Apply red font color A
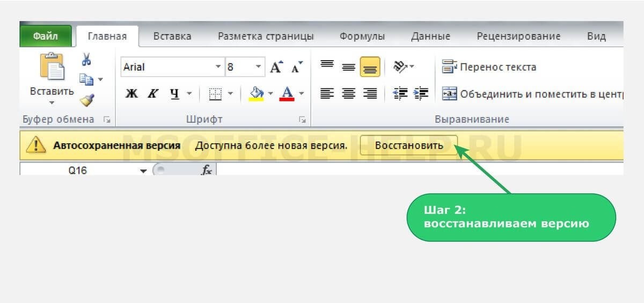Image resolution: width=644 pixels, height=303 pixels. (x=288, y=94)
